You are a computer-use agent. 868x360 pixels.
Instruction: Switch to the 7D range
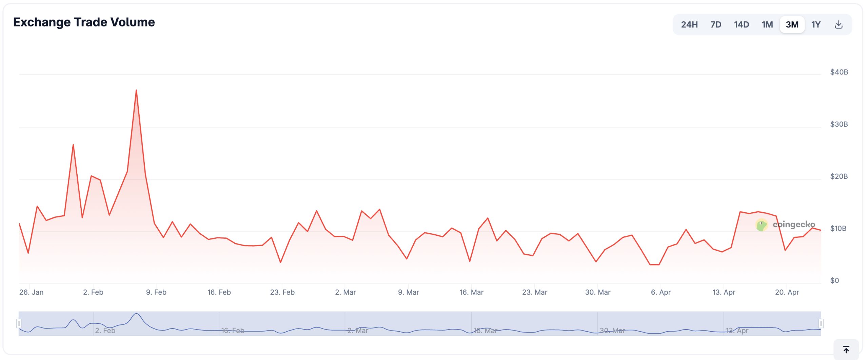(x=715, y=24)
